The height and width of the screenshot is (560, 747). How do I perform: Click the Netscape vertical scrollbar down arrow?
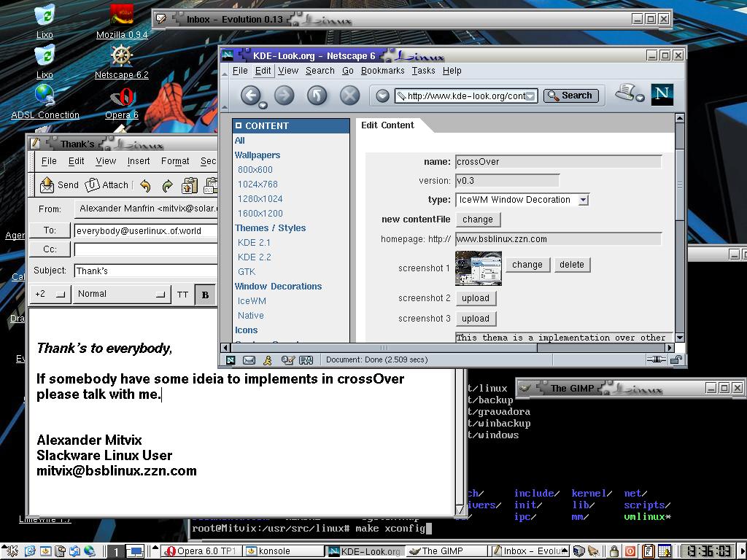pyautogui.click(x=680, y=338)
